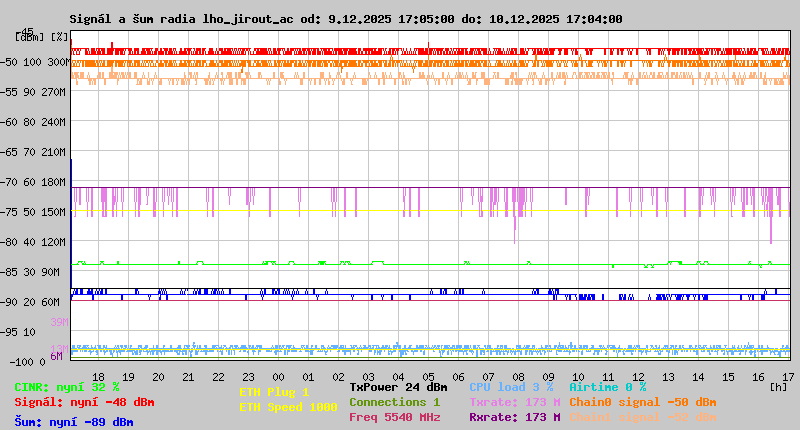Select the red Signál legend entry
The height and width of the screenshot is (430, 800).
coord(84,402)
